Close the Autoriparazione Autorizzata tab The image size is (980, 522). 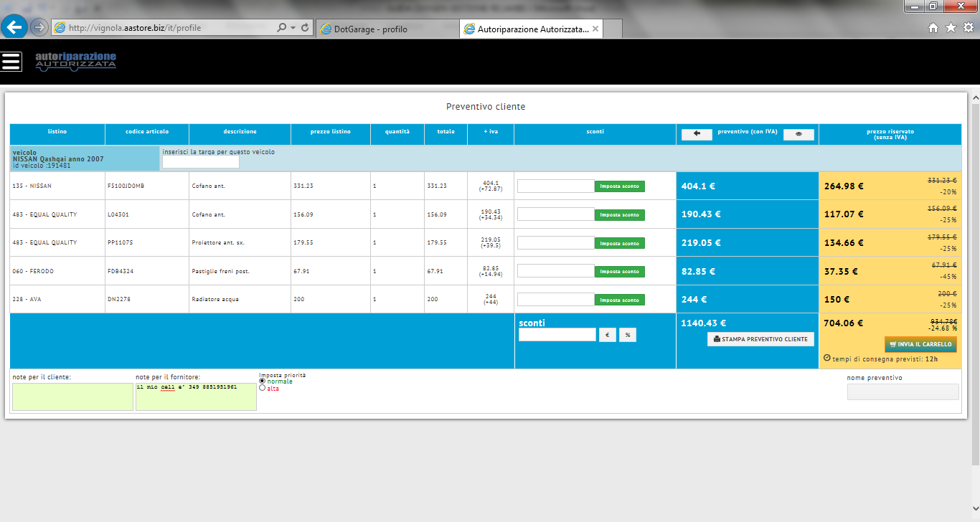click(x=595, y=29)
